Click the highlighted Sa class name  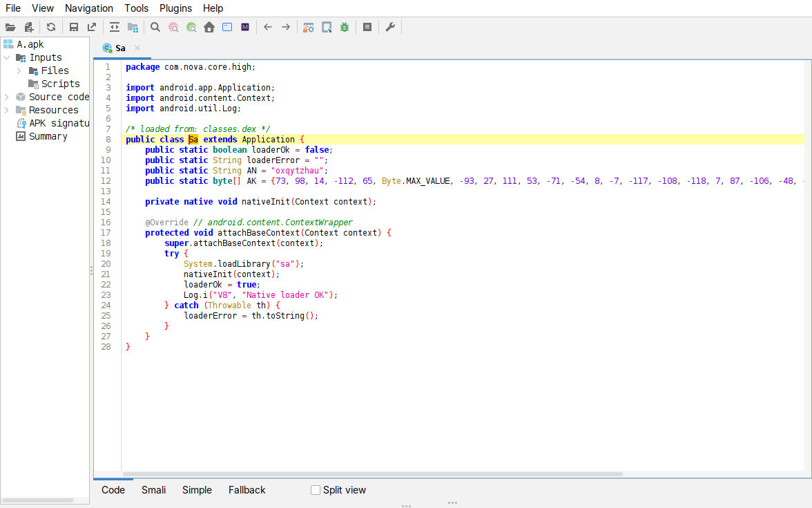click(193, 140)
